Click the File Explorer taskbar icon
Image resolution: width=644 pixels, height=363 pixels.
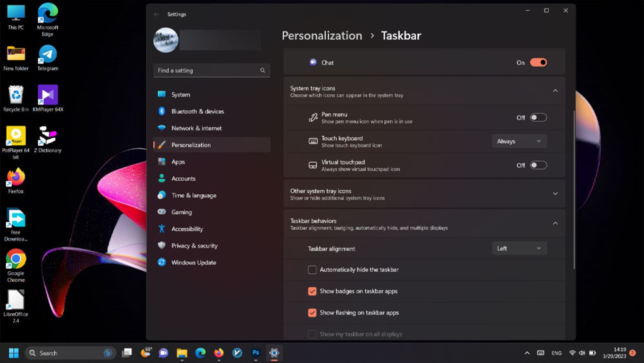182,353
